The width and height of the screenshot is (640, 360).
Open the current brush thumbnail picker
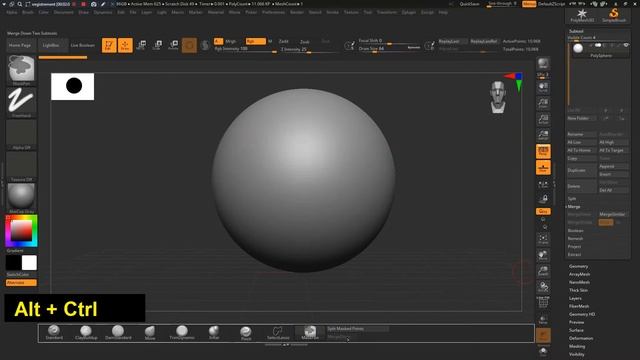21,70
